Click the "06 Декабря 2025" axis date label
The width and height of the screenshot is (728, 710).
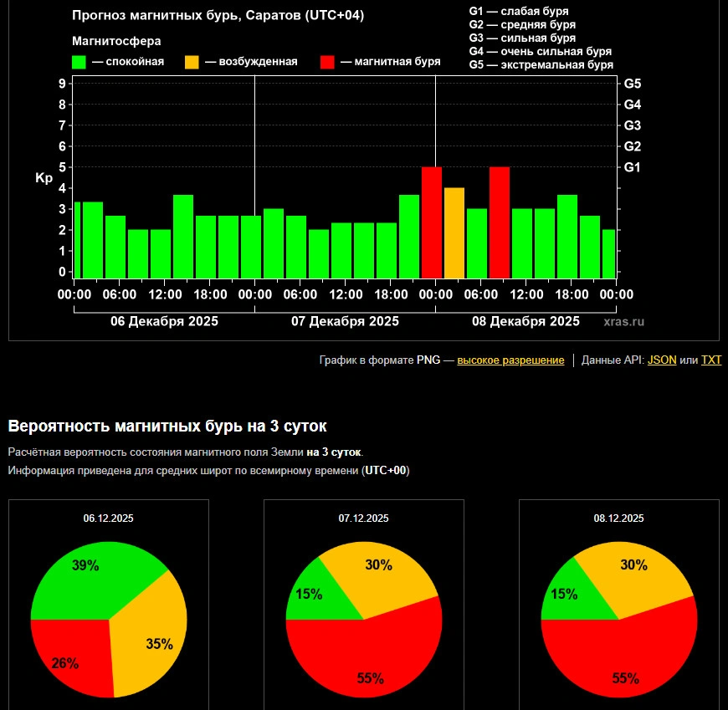coord(164,321)
